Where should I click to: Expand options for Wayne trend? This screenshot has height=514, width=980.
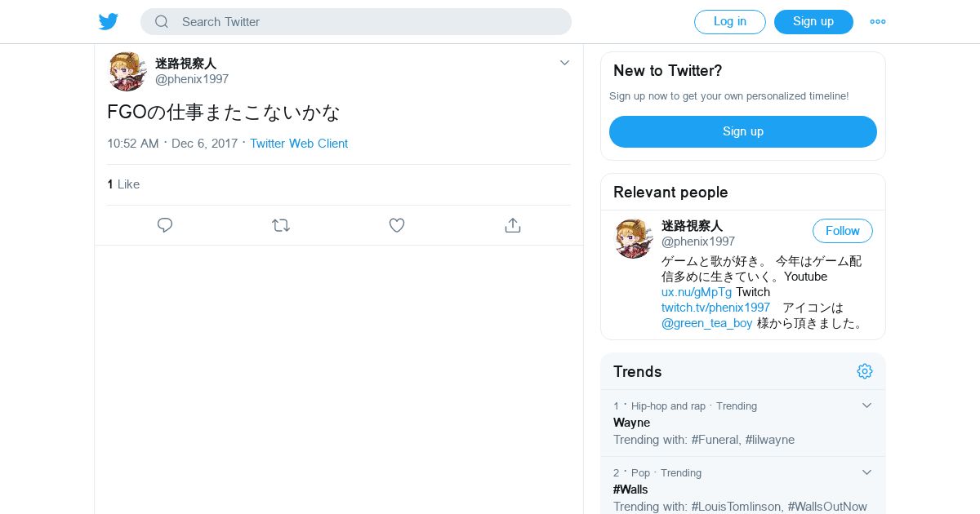pos(867,405)
